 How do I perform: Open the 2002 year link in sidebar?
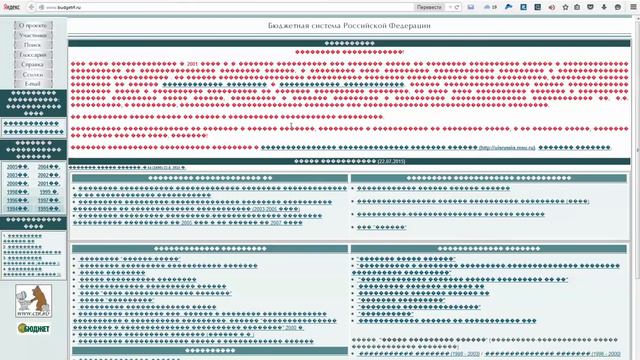pos(48,175)
